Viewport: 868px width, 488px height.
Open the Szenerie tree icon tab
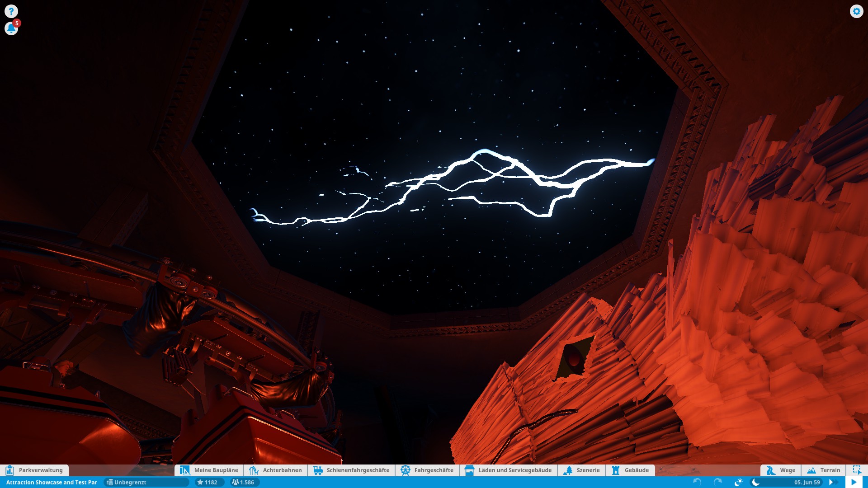(x=581, y=470)
